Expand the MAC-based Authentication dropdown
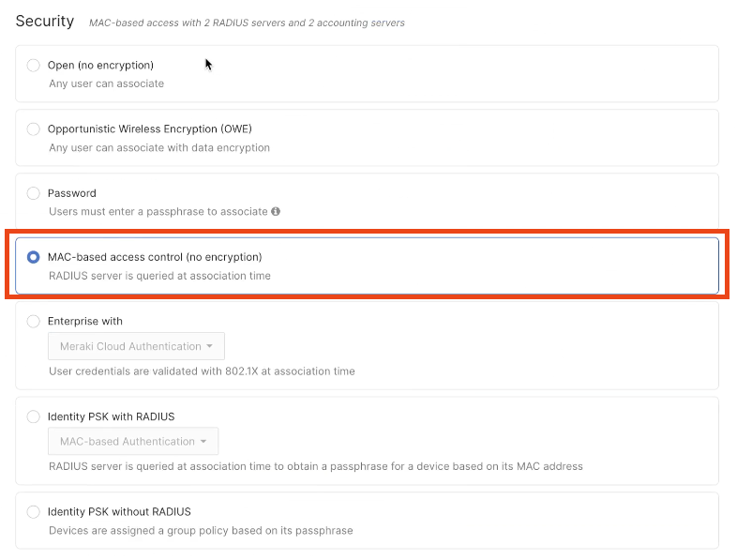Viewport: 737px width, 560px height. [x=133, y=442]
